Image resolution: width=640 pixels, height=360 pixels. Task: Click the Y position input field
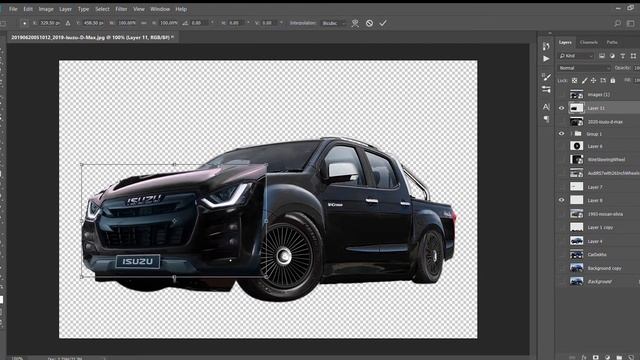click(x=93, y=23)
